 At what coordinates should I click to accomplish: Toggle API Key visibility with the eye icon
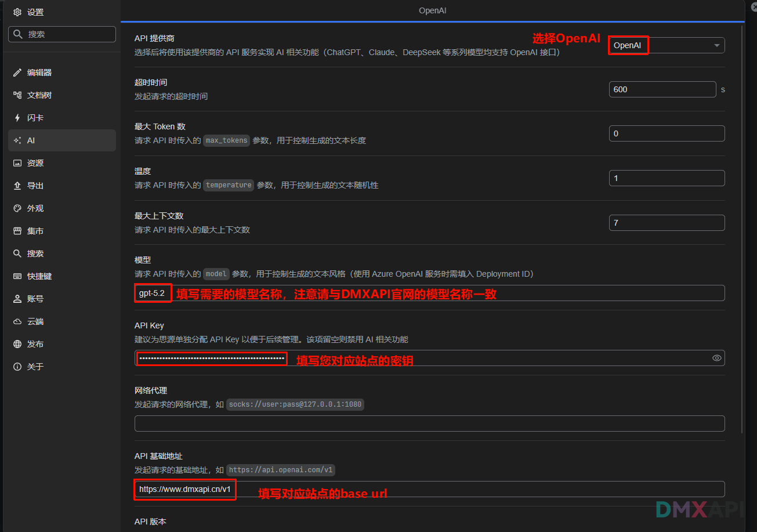[717, 358]
